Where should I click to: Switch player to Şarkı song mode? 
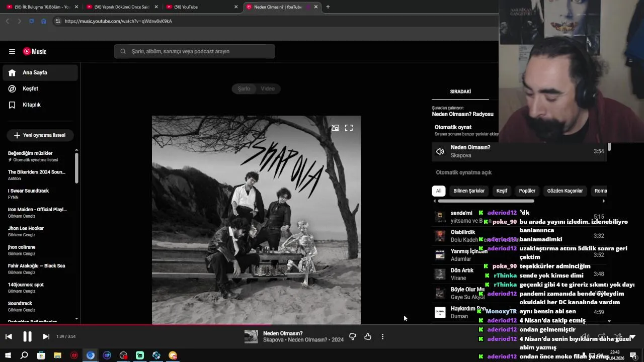tap(244, 88)
